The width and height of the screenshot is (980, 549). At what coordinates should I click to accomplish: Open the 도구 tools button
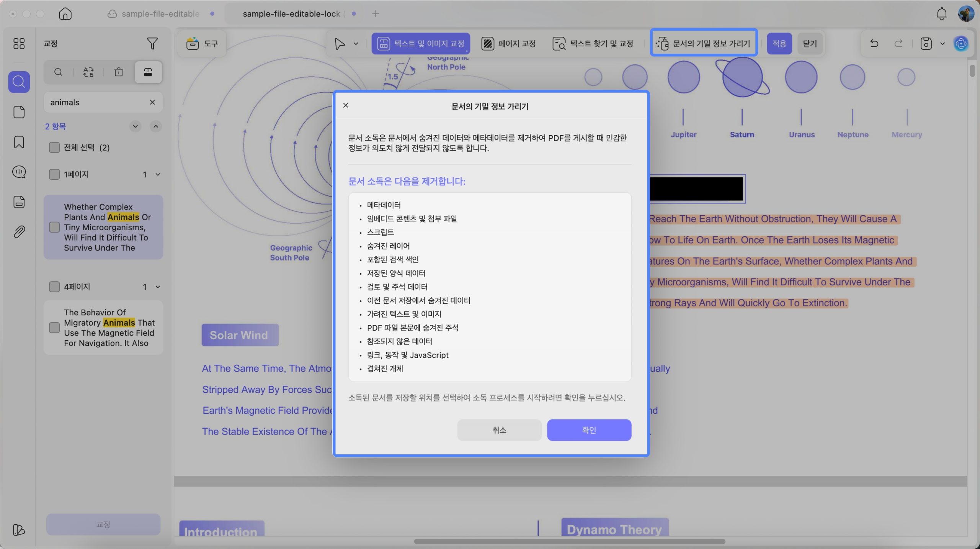click(202, 43)
